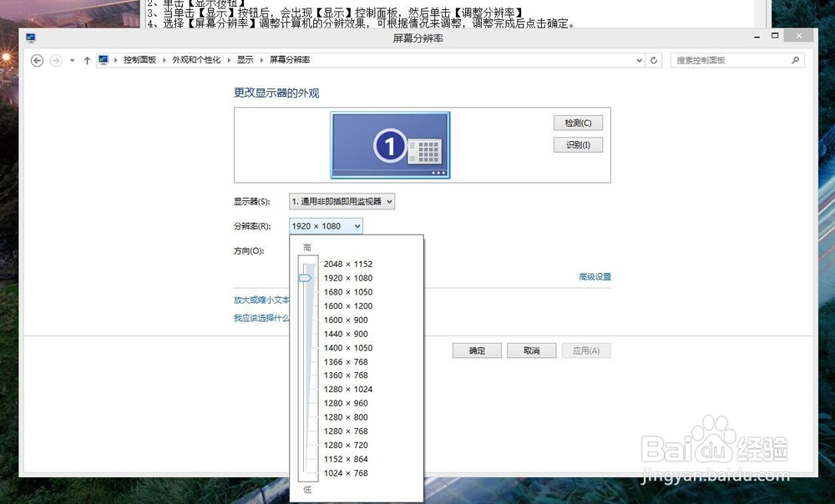Select monitor 1 thumbnail
The image size is (835, 504).
tap(390, 144)
